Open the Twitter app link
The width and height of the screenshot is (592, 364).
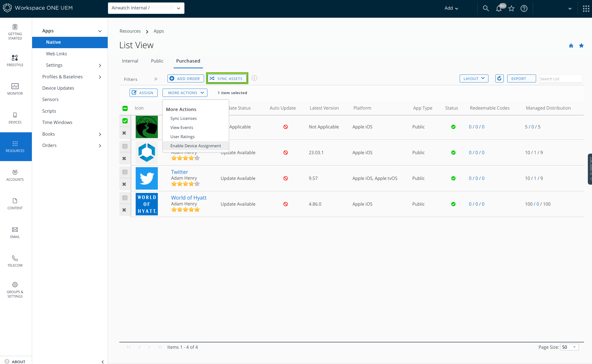179,172
